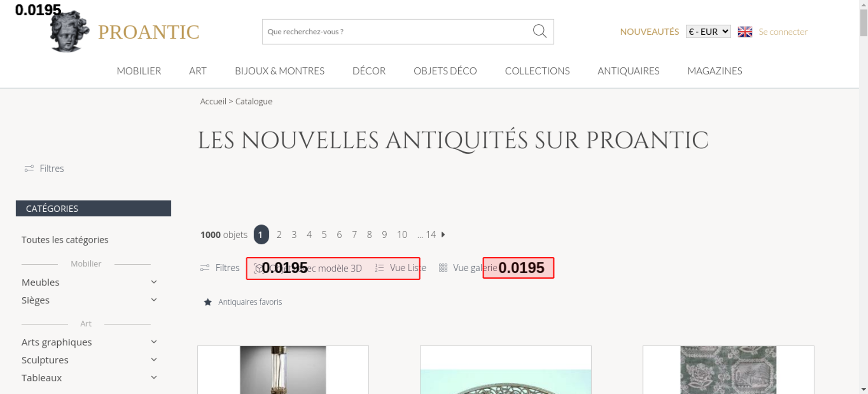868x394 pixels.
Task: Select Toutes les catégories
Action: point(65,240)
